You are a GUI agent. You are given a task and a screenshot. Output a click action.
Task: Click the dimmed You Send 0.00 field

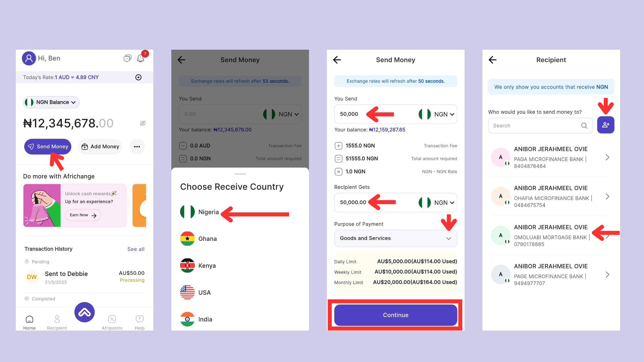point(240,114)
